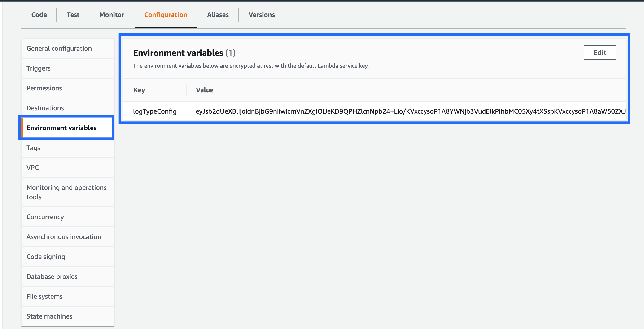
Task: Select Triggers in the sidebar
Action: pos(39,68)
